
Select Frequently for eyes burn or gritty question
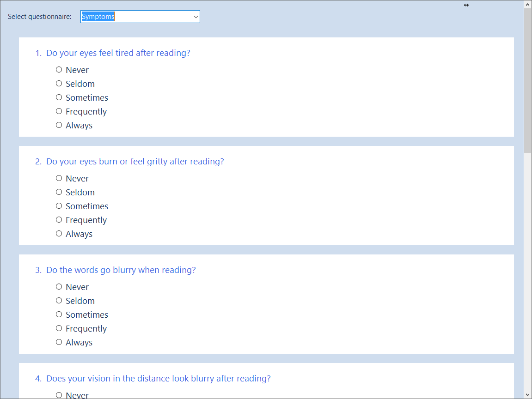click(59, 220)
